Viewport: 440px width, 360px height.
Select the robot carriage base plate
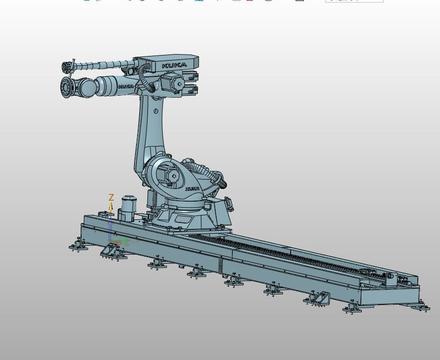pyautogui.click(x=193, y=221)
